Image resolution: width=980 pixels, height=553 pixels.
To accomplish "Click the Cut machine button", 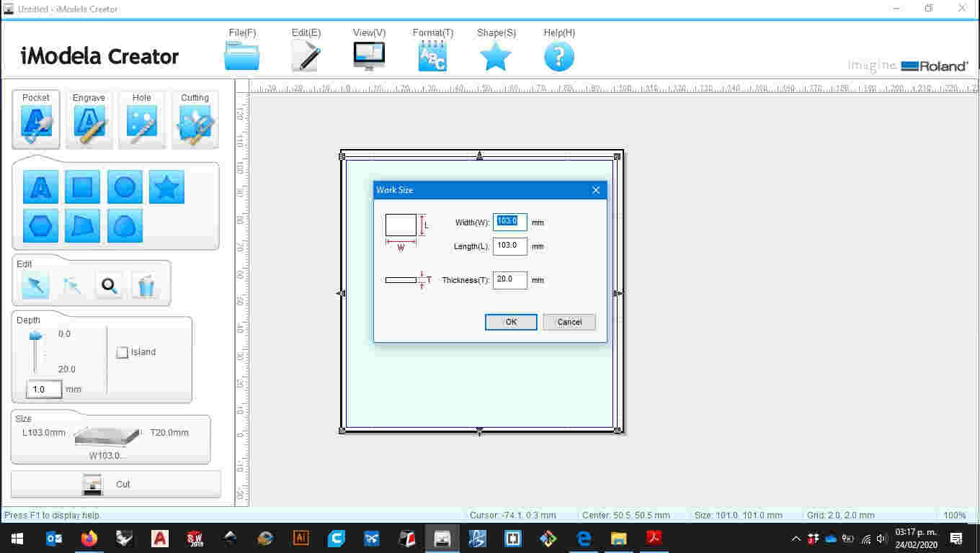I will (x=116, y=485).
